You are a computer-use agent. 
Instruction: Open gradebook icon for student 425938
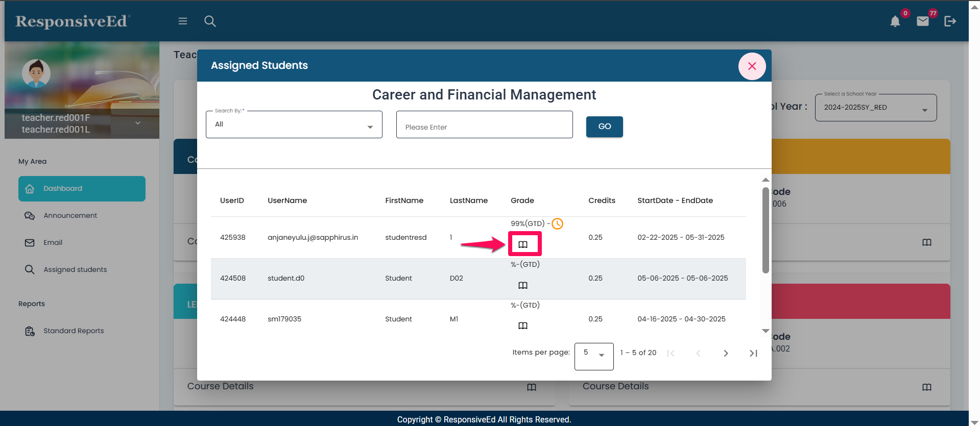click(x=523, y=244)
